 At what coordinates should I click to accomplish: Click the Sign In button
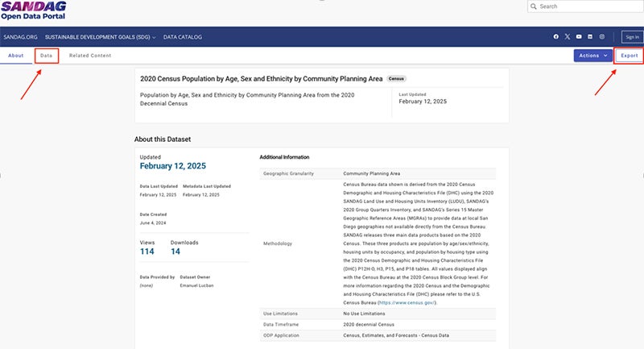tap(631, 37)
